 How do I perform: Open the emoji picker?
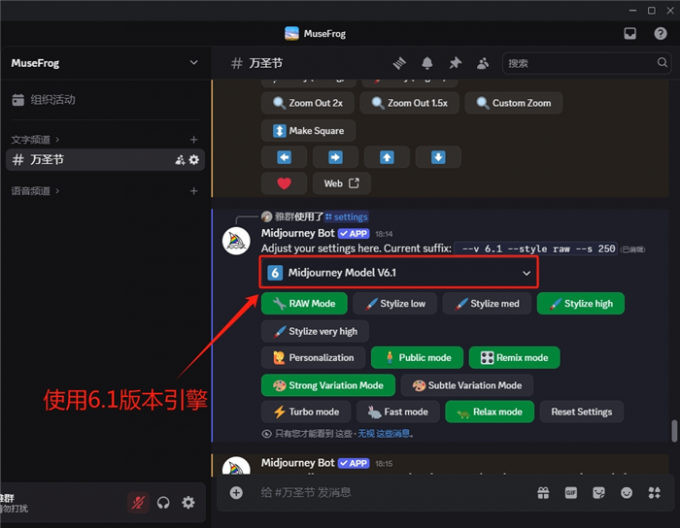(626, 492)
